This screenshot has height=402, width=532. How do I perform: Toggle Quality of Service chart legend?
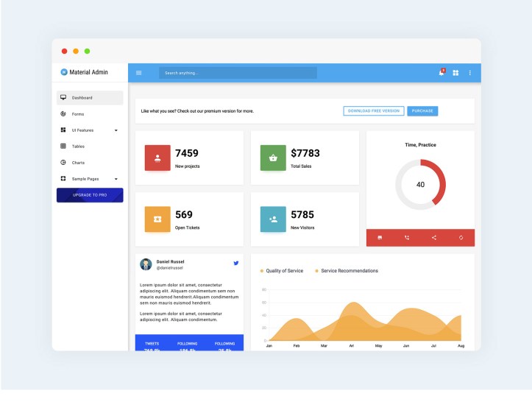pyautogui.click(x=282, y=271)
